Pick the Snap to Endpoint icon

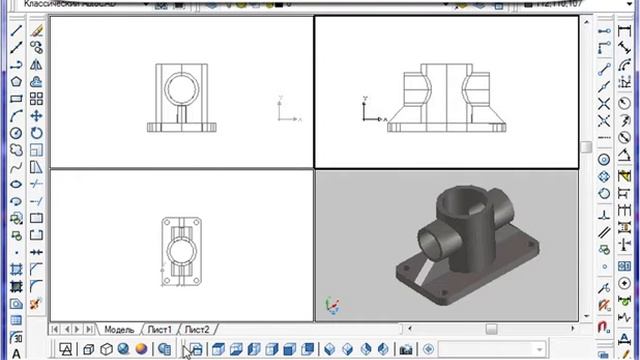[x=604, y=69]
